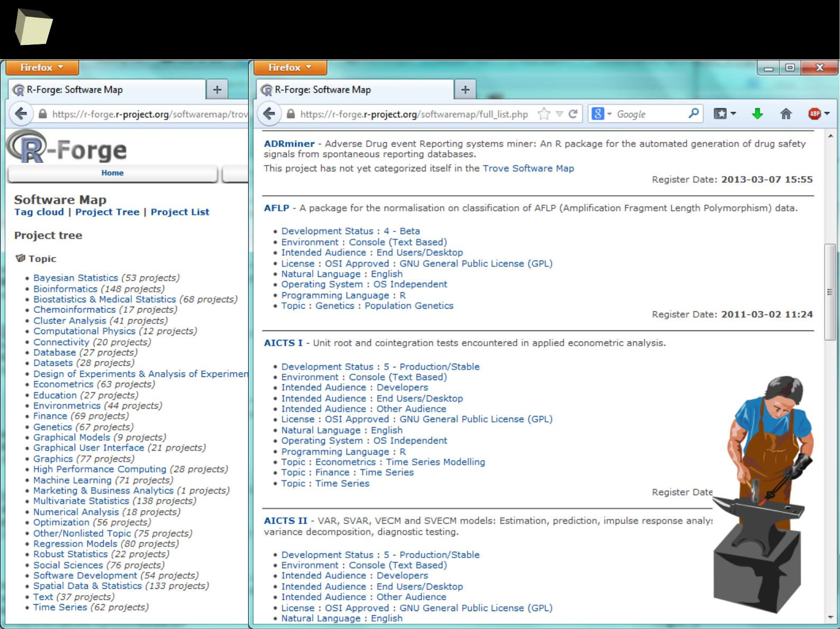Open the Genetics topic in project tree
The width and height of the screenshot is (840, 629).
(52, 427)
